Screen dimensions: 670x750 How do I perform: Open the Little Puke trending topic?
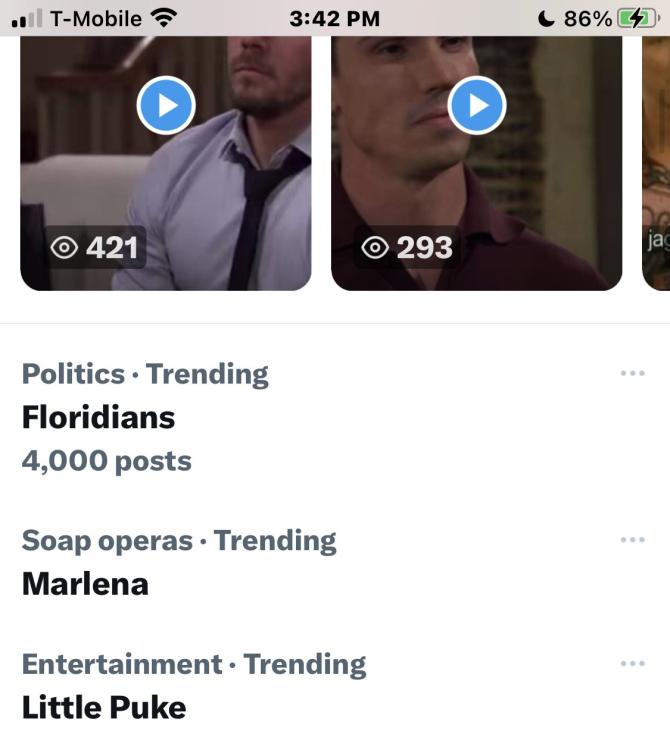(104, 707)
